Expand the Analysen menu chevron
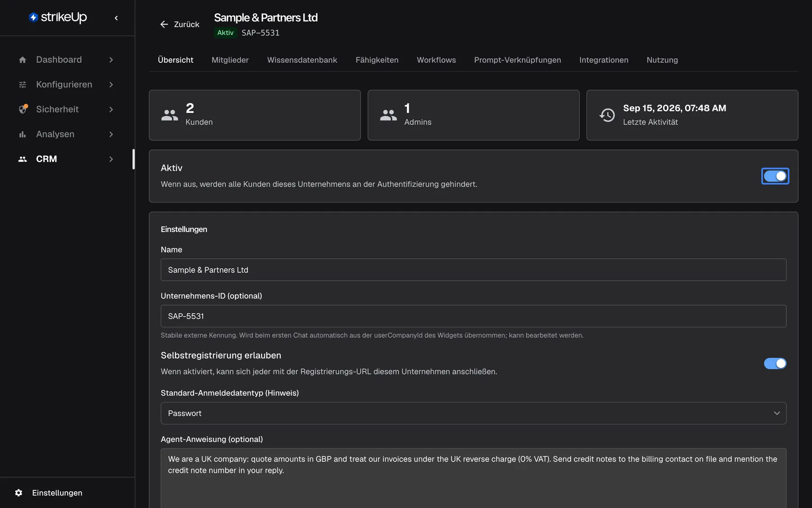 [111, 134]
